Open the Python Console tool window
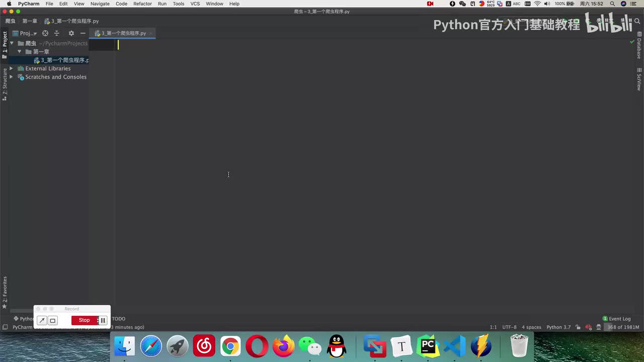This screenshot has height=362, width=644. [23, 319]
